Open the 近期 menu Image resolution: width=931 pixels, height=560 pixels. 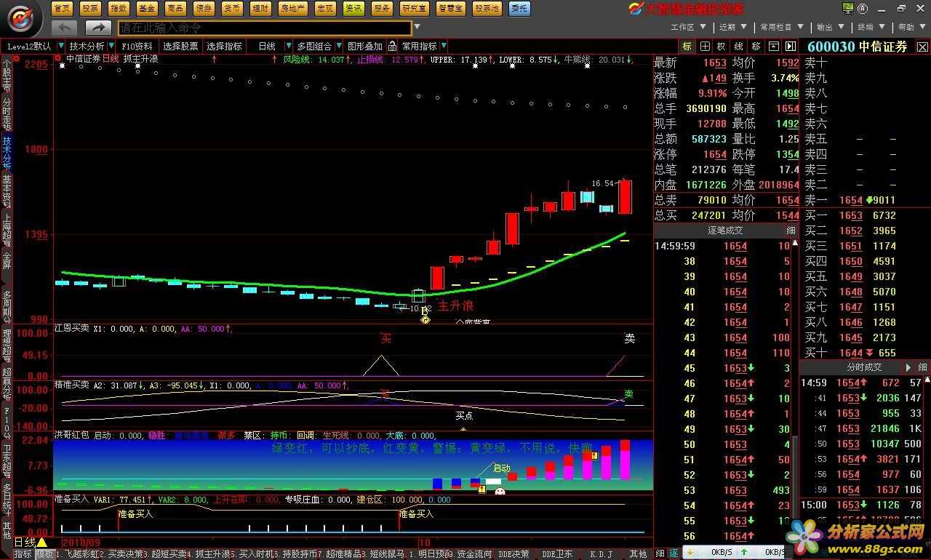(x=731, y=27)
